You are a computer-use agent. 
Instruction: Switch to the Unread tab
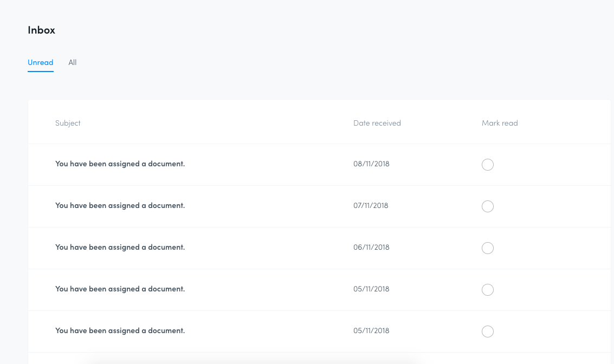click(40, 63)
